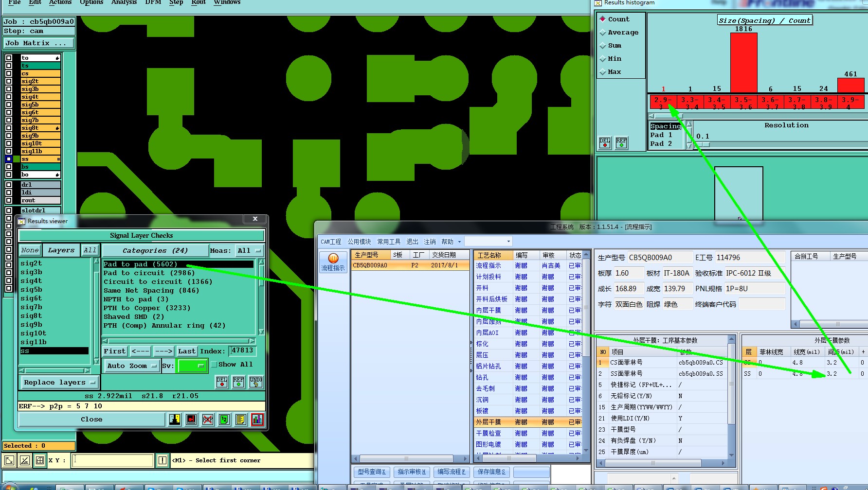Click the grid snap icon near X Y
The width and height of the screenshot is (868, 490).
[40, 460]
